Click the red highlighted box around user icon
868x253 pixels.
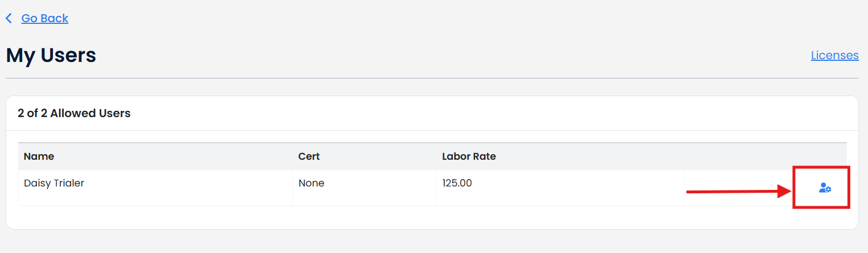coord(821,187)
